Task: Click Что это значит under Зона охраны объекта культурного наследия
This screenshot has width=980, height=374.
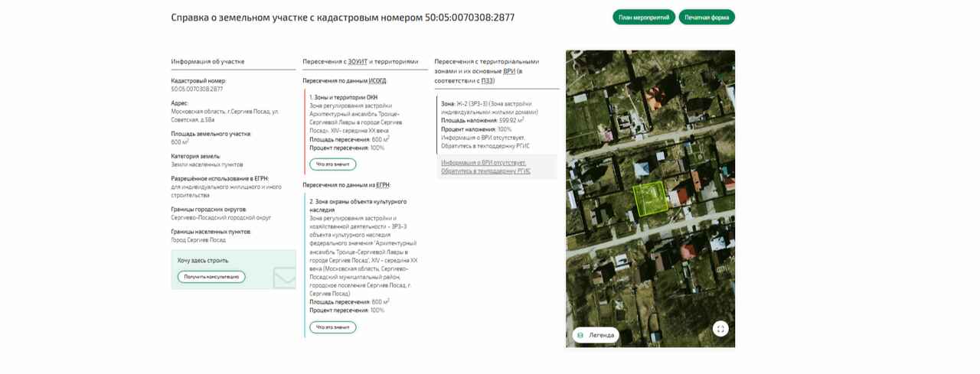Action: tap(333, 327)
